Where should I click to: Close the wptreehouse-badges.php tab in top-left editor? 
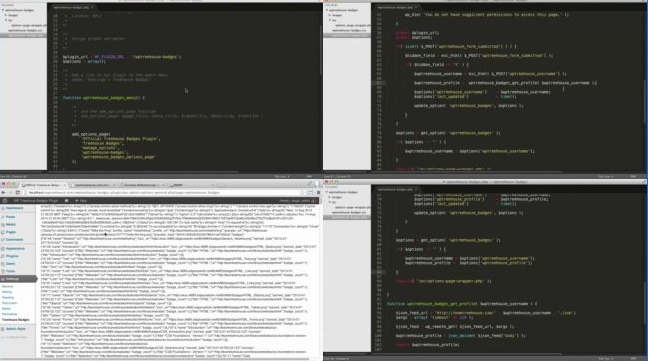(x=92, y=7)
